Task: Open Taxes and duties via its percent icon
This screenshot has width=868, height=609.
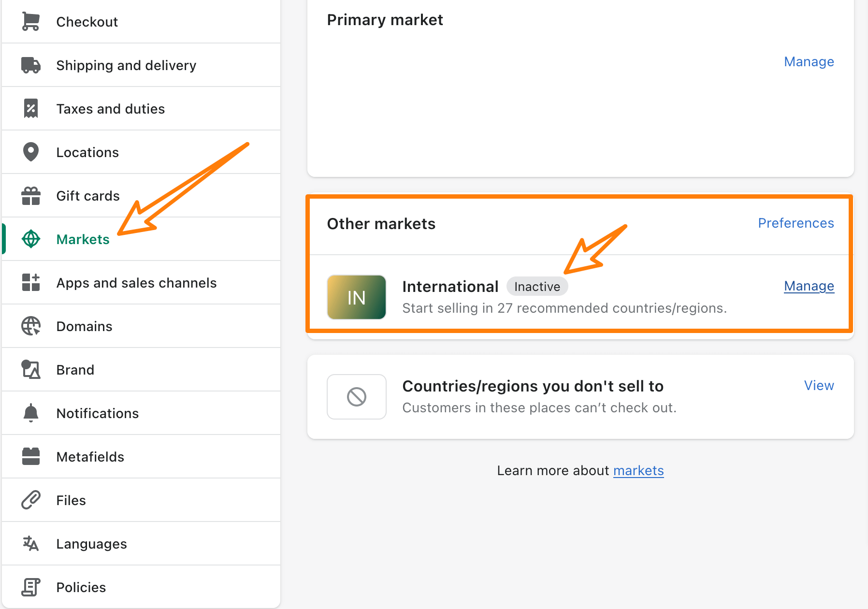Action: tap(30, 108)
